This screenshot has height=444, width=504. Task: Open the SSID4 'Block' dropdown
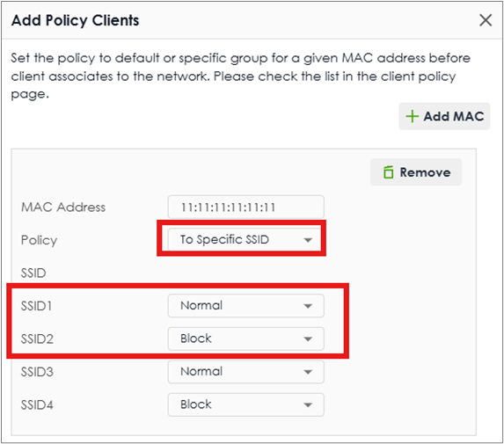[246, 404]
